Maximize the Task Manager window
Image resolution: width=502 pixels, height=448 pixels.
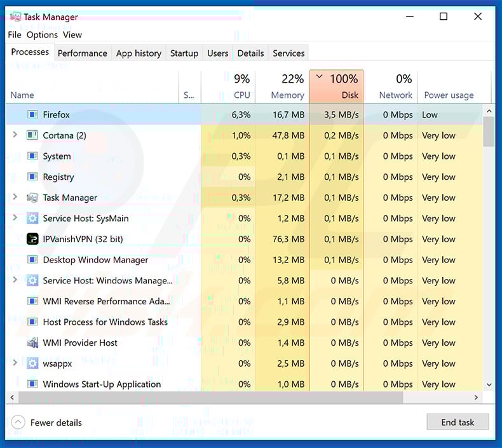coord(444,17)
